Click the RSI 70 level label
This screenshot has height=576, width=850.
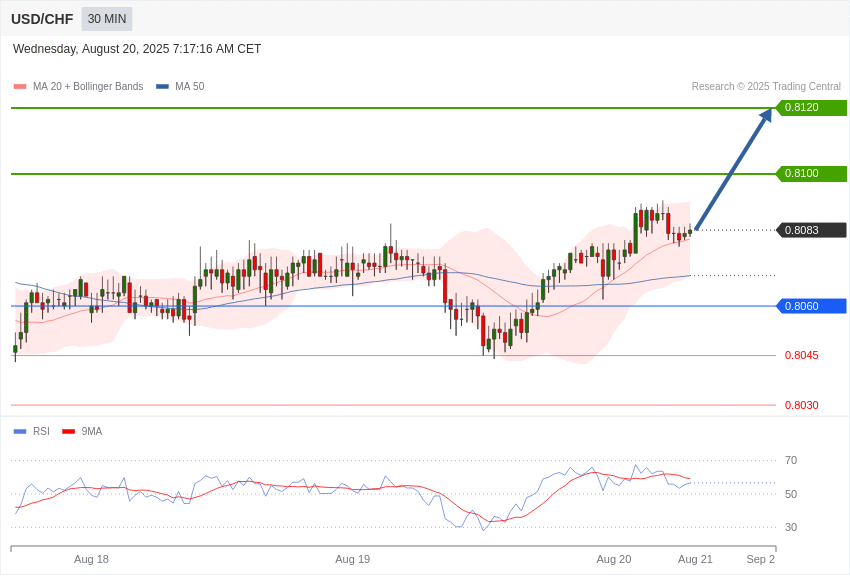click(791, 460)
